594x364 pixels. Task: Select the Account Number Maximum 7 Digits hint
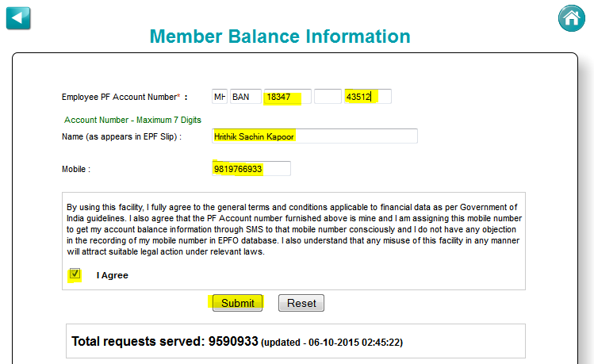(132, 120)
